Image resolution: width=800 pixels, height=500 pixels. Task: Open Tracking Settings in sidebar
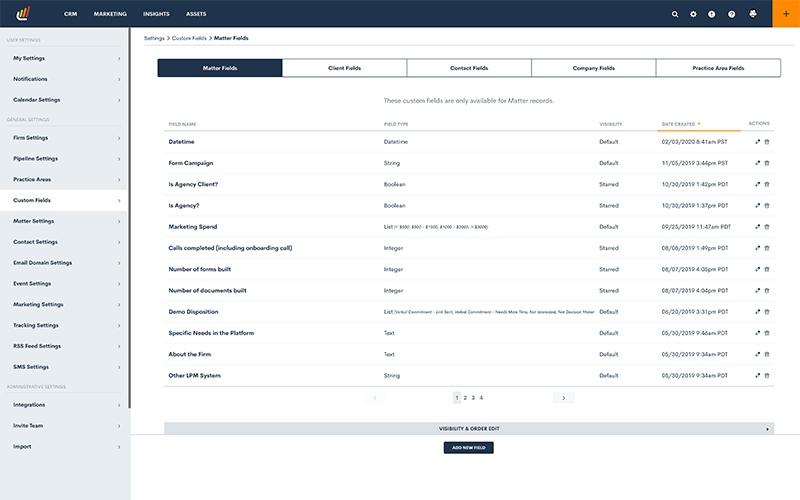64,325
